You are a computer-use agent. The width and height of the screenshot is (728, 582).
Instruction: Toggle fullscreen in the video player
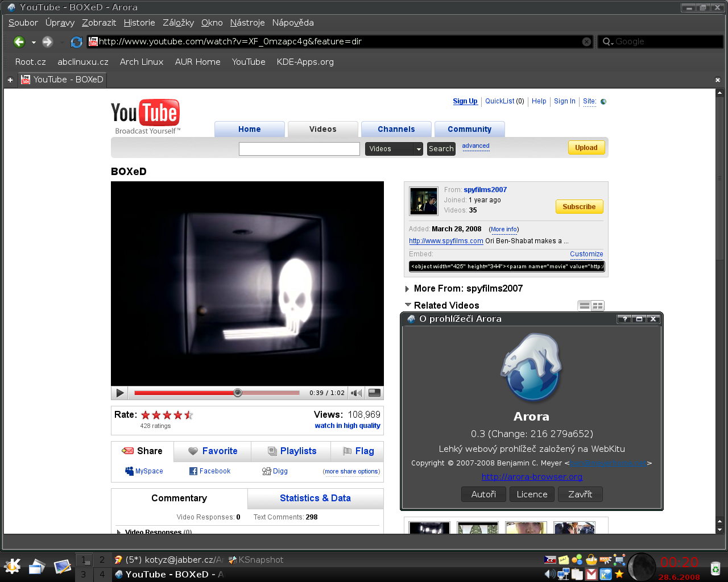pyautogui.click(x=374, y=393)
